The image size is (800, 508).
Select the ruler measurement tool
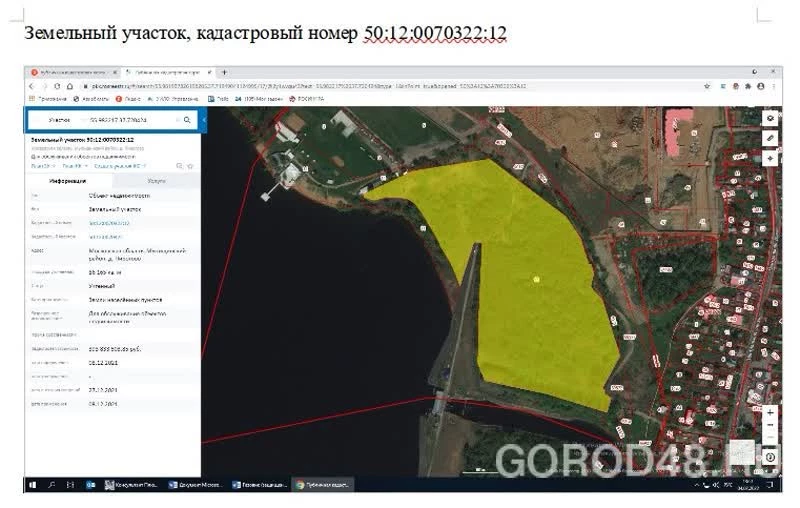tap(770, 138)
